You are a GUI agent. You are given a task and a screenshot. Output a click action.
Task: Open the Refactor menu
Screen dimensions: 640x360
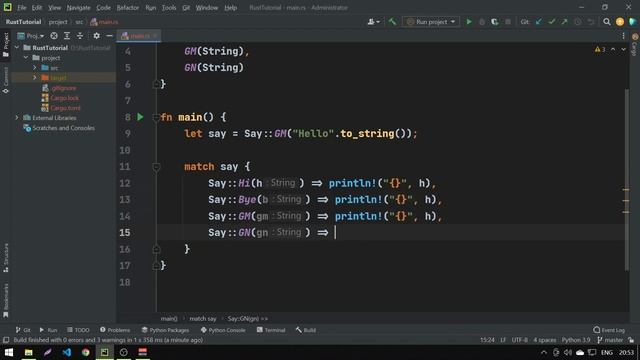tap(127, 7)
